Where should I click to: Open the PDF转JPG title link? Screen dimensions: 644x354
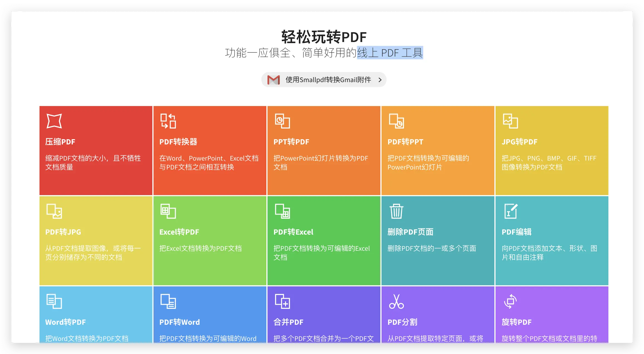[63, 232]
